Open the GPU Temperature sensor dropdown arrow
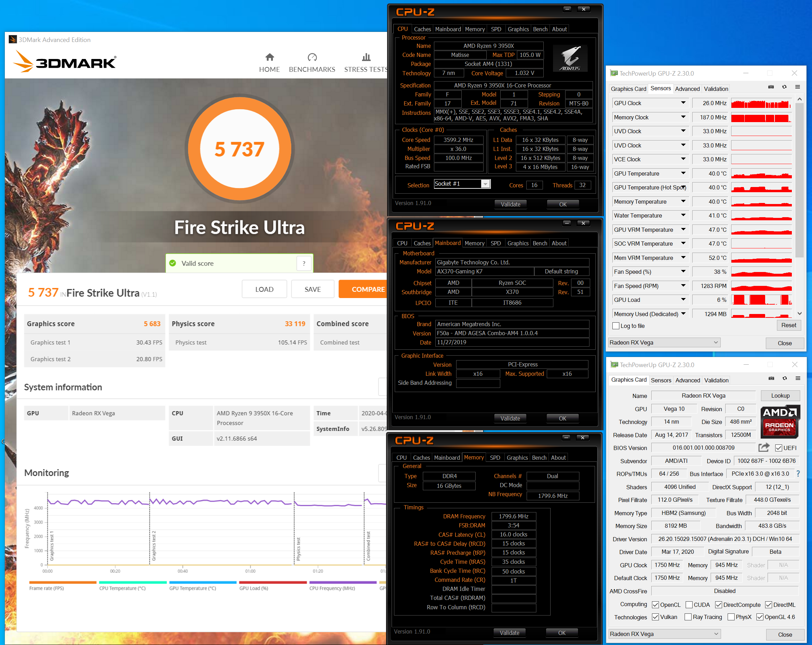Image resolution: width=812 pixels, height=645 pixels. point(683,173)
